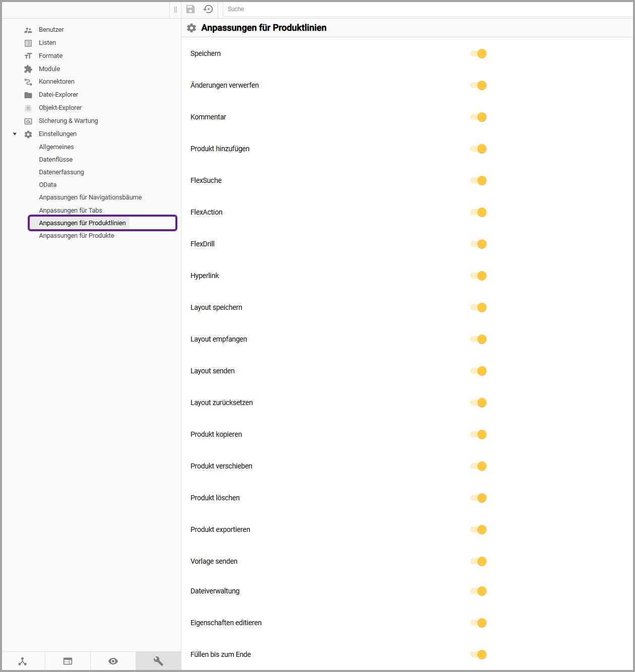
Task: Click the Module puzzle piece icon
Action: point(28,69)
